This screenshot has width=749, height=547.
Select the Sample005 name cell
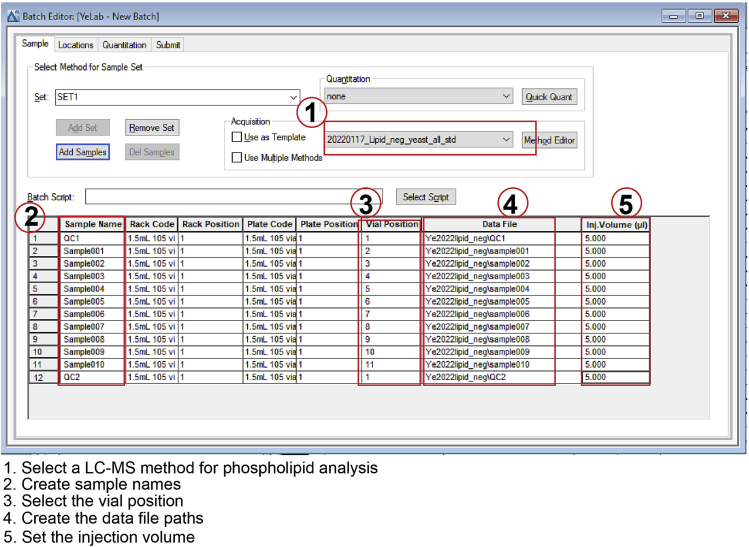92,301
